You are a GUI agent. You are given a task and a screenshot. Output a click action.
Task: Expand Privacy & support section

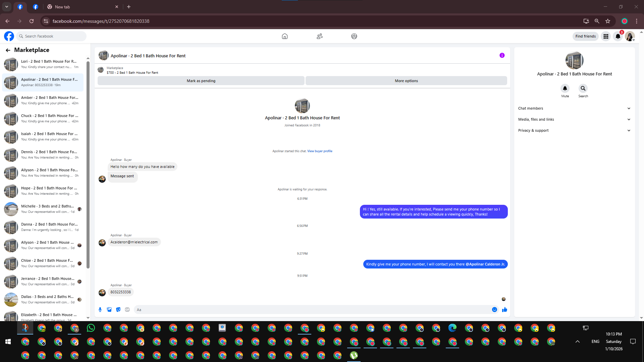[574, 130]
